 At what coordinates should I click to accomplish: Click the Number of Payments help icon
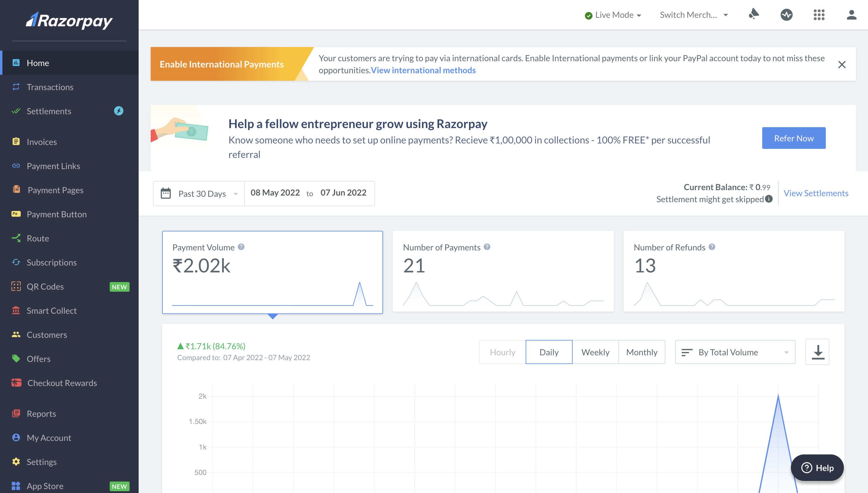click(x=487, y=247)
